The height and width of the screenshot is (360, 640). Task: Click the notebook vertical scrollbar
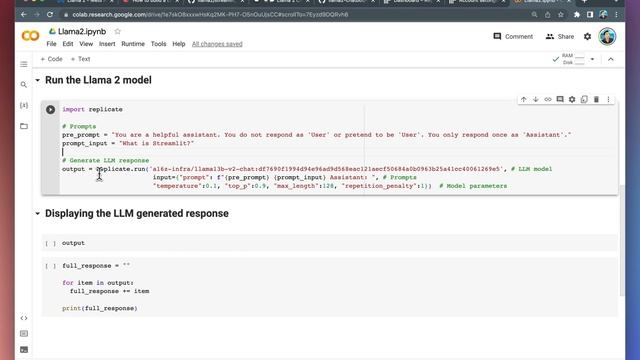point(622,241)
